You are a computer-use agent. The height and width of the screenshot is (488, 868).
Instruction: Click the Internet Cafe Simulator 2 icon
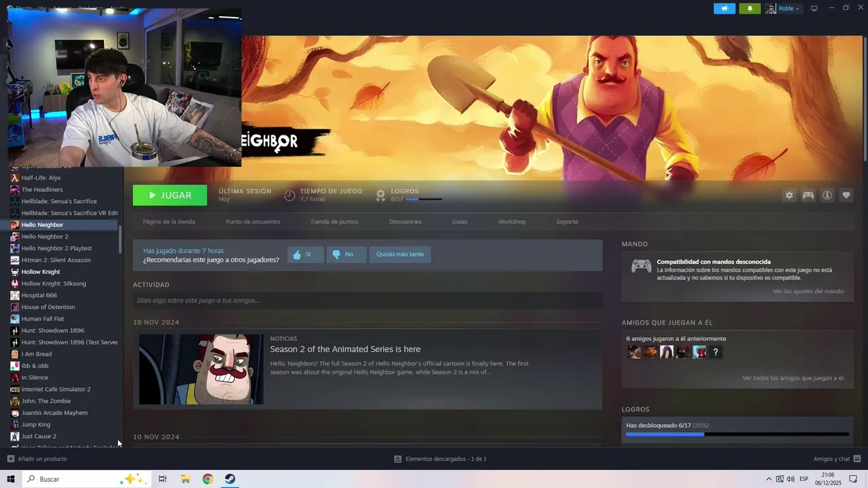14,389
